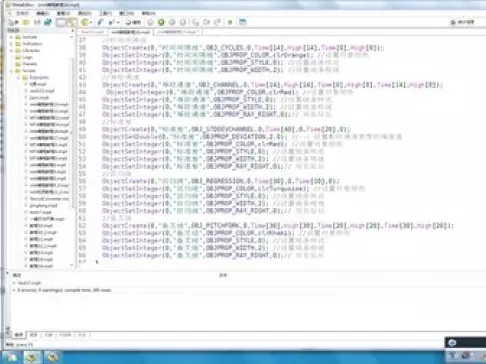Image resolution: width=486 pixels, height=364 pixels.
Task: Toggle the Toolbox panel toolbar button
Action: tap(72, 22)
